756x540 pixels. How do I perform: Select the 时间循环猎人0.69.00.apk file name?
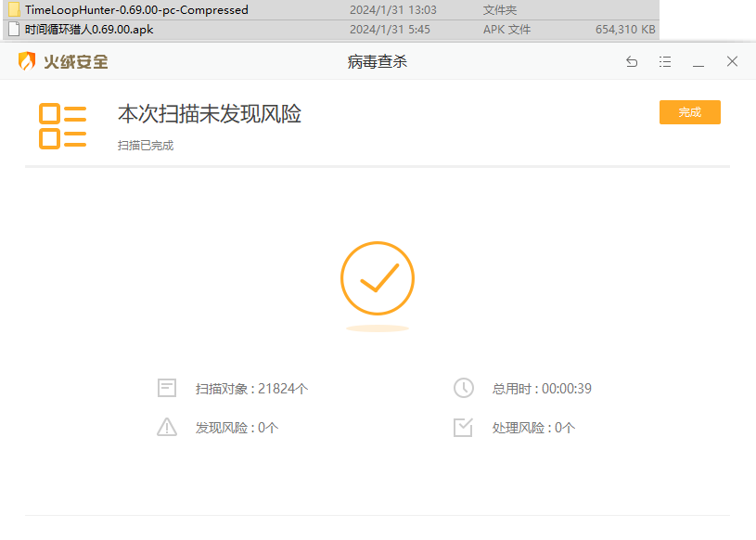tap(89, 29)
